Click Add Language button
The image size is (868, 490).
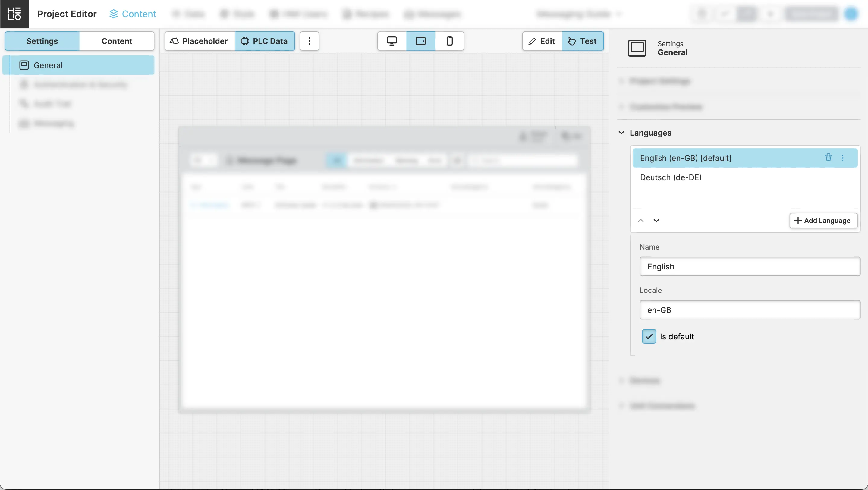(x=823, y=221)
